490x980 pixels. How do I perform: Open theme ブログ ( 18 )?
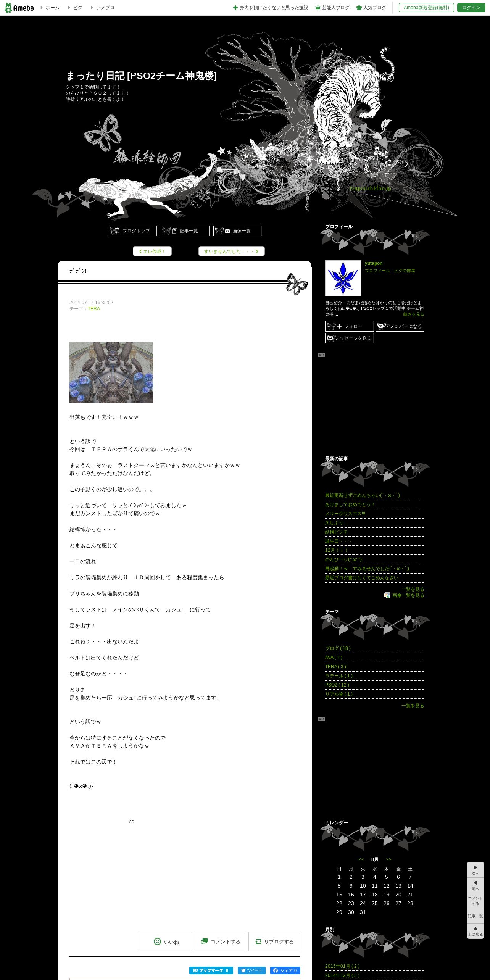[x=338, y=648]
